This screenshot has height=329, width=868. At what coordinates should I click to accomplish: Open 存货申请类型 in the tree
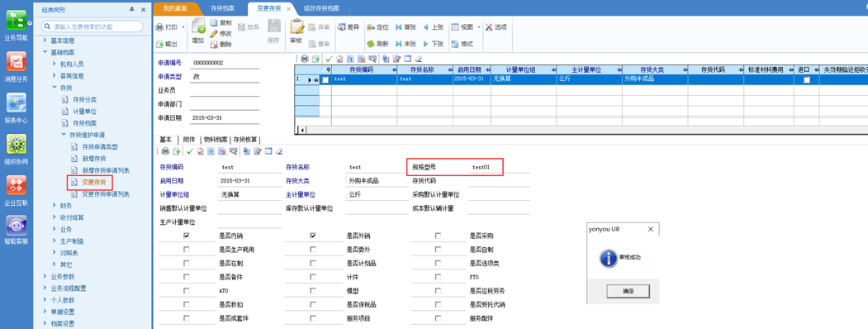click(100, 147)
